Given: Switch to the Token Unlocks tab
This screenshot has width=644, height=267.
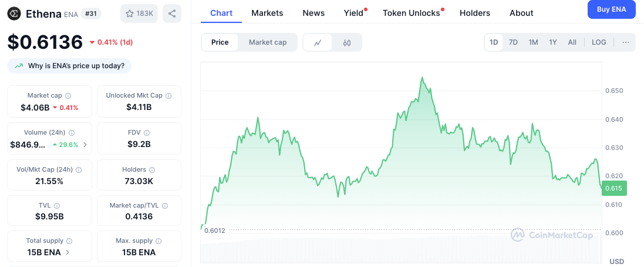Looking at the screenshot, I should [x=411, y=13].
